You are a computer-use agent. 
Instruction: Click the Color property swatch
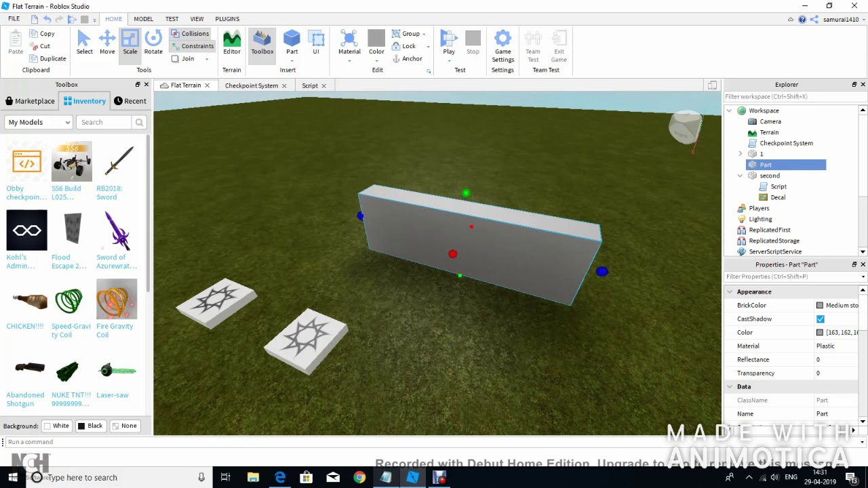coord(820,332)
